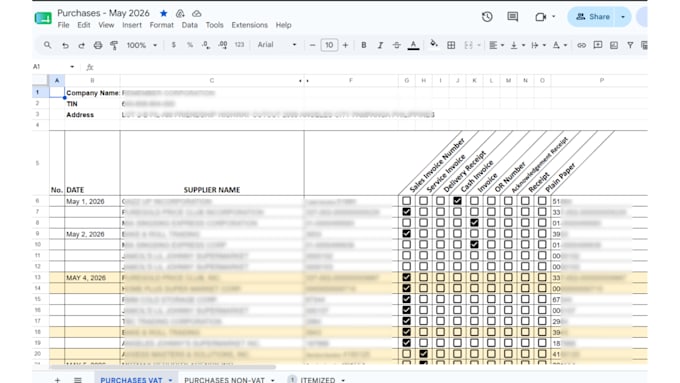The width and height of the screenshot is (680, 383).
Task: Increase decimal places
Action: (x=223, y=45)
